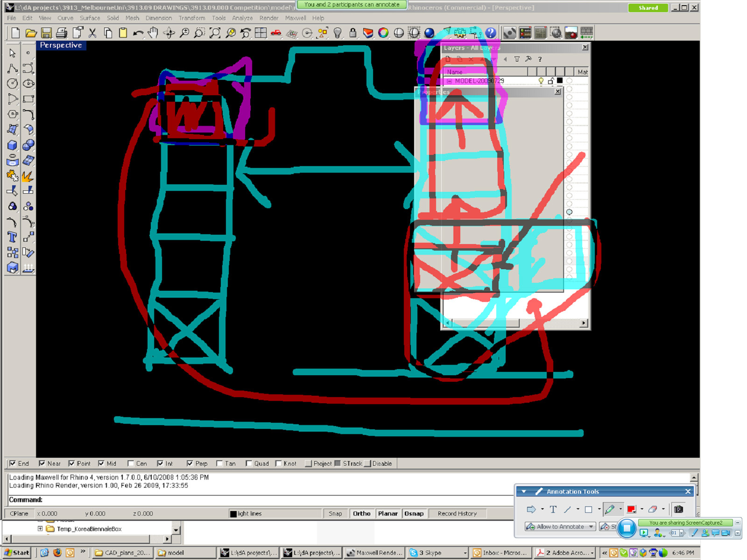Toggle the Ortho status bar button
The height and width of the screenshot is (560, 747).
[361, 513]
